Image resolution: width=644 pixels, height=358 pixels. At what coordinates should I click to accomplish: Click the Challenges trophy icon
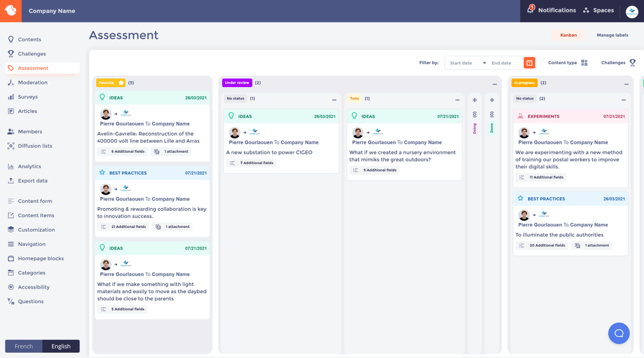pos(633,62)
